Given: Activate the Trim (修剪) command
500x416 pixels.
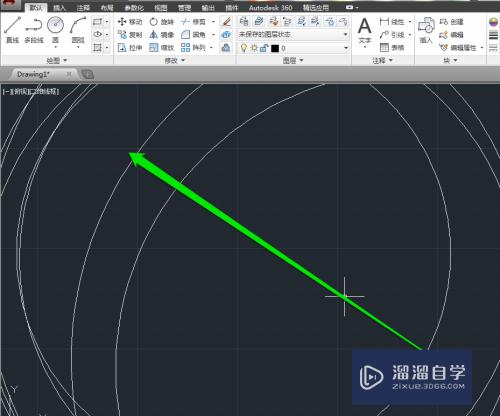Looking at the screenshot, I should (193, 22).
